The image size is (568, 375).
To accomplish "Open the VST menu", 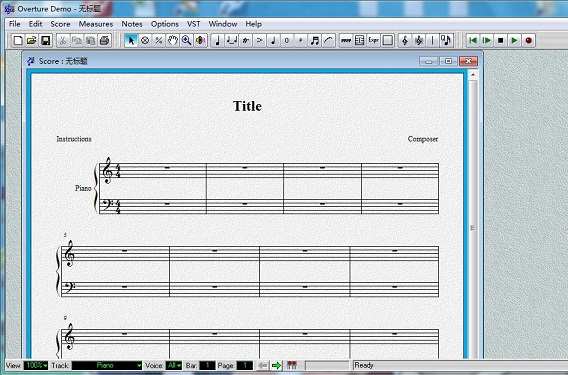I will pos(193,24).
